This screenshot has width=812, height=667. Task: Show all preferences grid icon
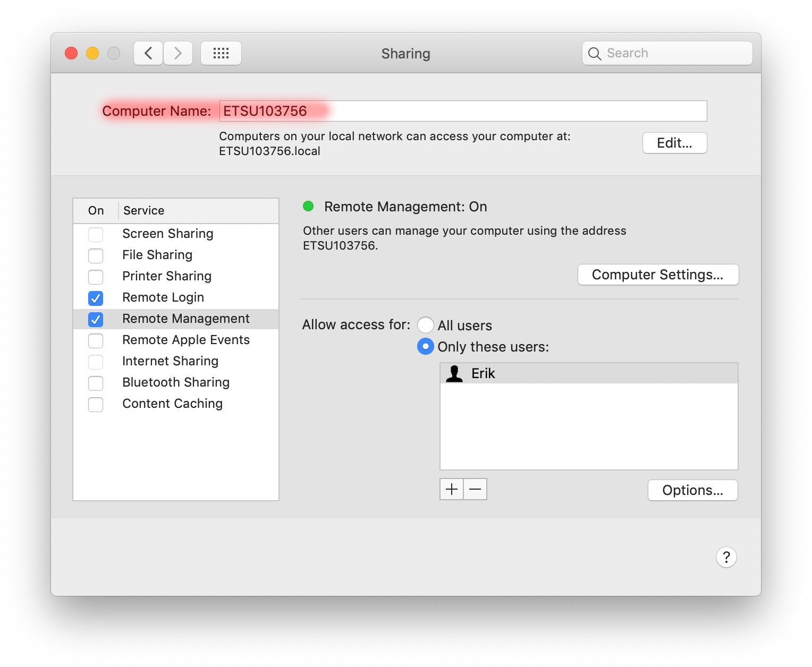(x=221, y=53)
